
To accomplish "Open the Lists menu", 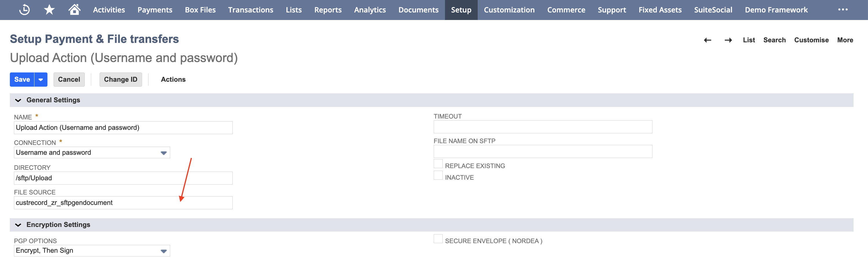I will click(293, 10).
